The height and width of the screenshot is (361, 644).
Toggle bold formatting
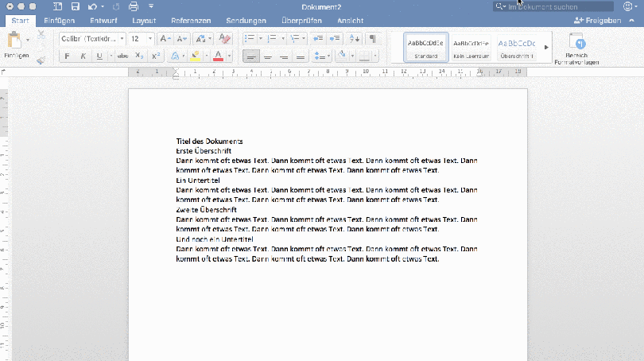(68, 56)
